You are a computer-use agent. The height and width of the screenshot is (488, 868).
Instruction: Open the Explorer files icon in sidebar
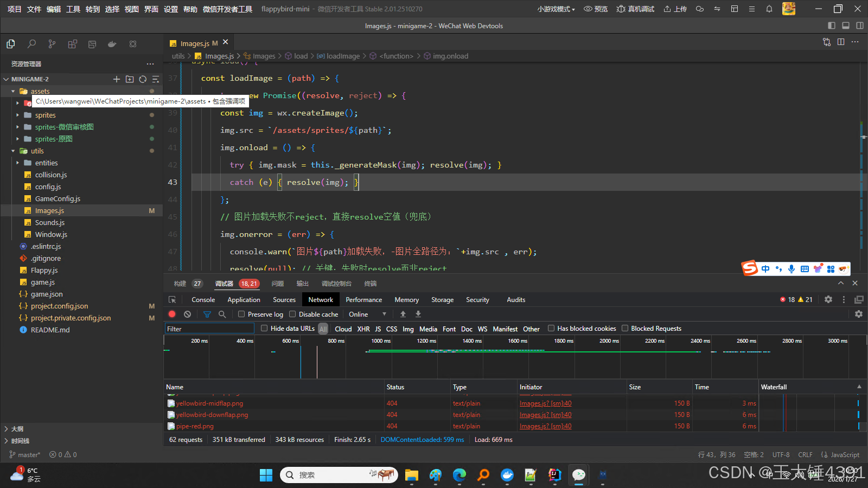click(11, 44)
